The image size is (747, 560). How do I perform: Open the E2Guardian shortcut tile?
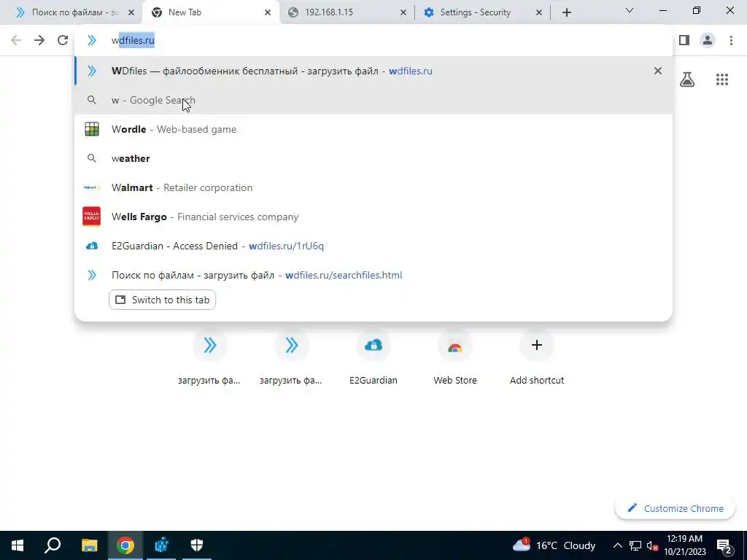click(373, 358)
